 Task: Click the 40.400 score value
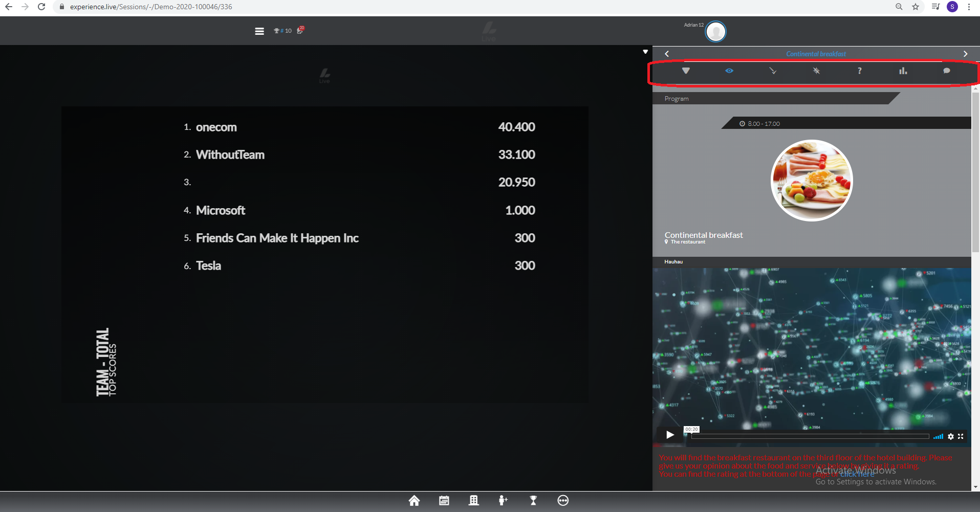click(516, 127)
